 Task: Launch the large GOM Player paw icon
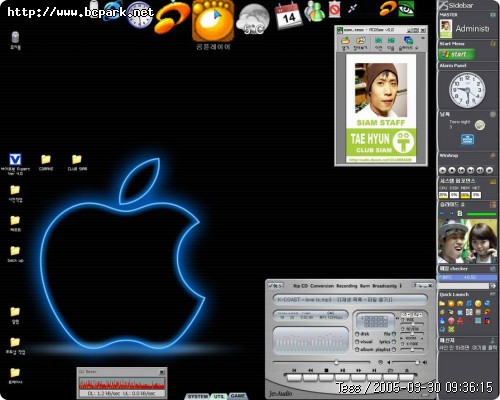coord(213,21)
